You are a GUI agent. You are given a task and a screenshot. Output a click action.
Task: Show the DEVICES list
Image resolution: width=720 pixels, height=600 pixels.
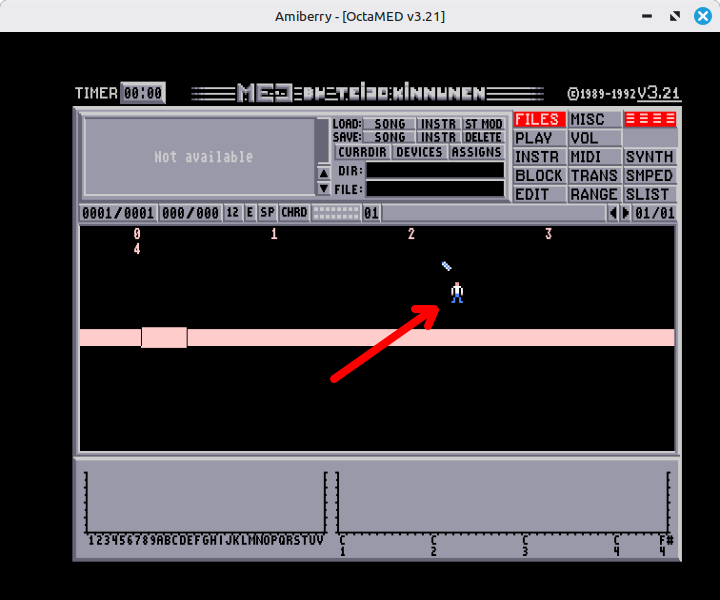coord(419,152)
